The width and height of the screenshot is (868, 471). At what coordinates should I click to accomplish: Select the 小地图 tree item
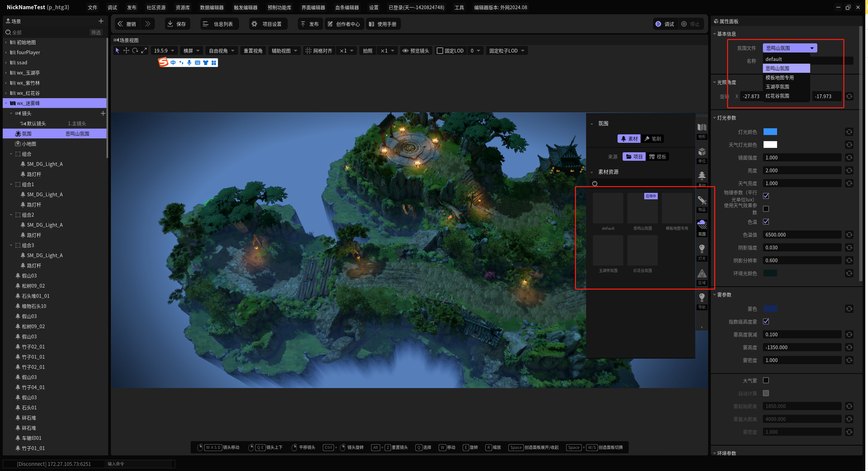click(29, 144)
